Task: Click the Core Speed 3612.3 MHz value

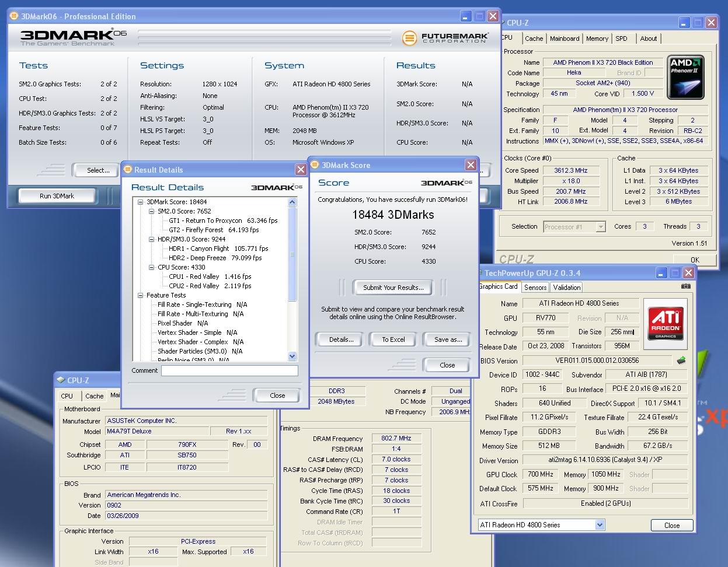Action: (x=570, y=170)
